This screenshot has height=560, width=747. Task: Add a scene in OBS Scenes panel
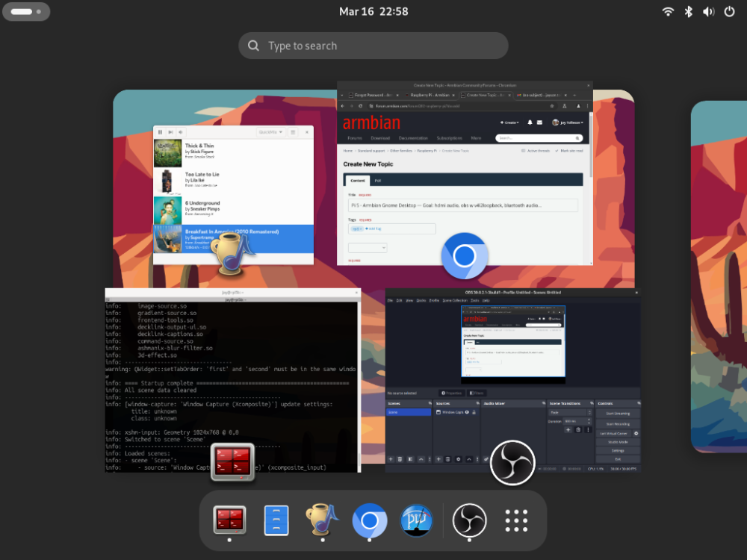click(391, 459)
